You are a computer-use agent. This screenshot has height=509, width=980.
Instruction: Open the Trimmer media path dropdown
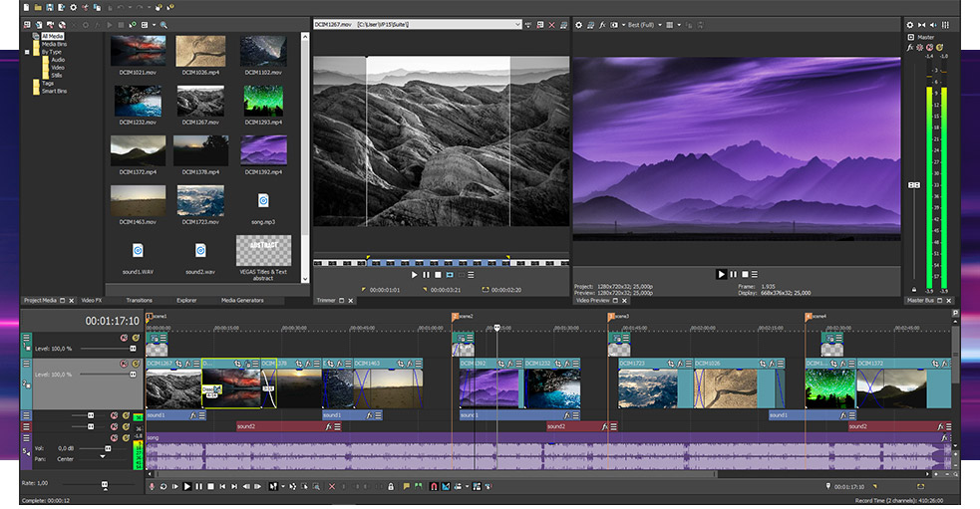517,23
